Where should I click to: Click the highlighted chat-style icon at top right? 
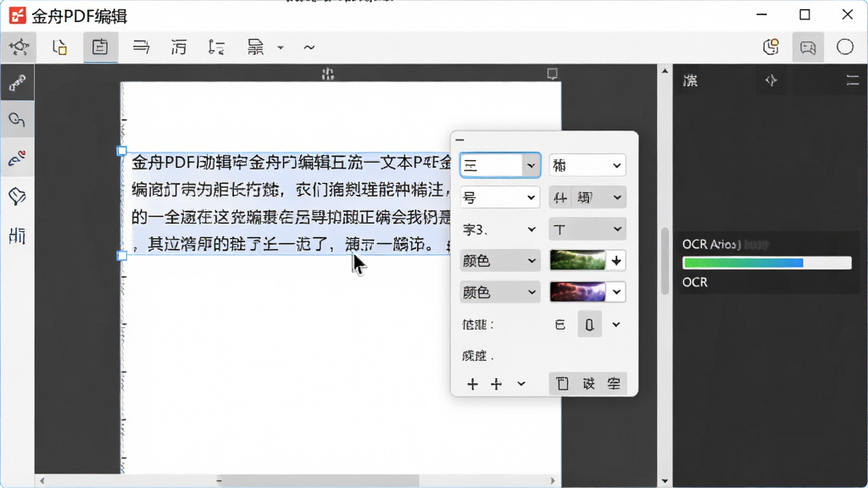[x=808, y=47]
